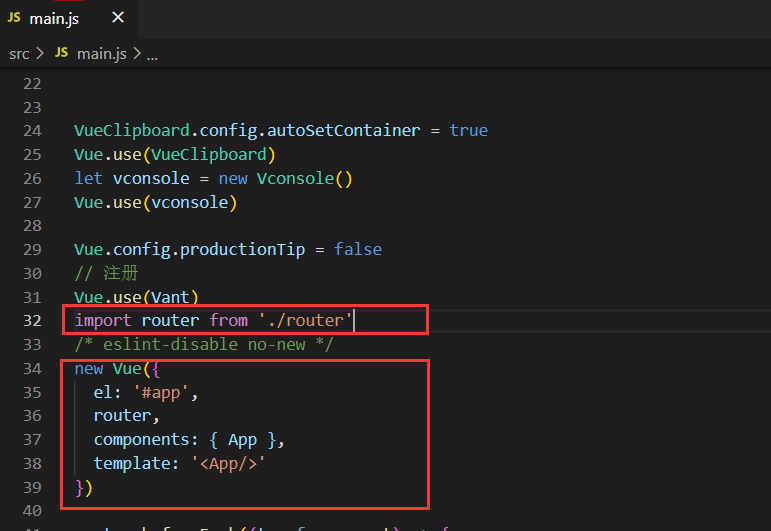Expand the breadcrumb ellipsis symbol item
The width and height of the screenshot is (771, 531).
tap(152, 54)
